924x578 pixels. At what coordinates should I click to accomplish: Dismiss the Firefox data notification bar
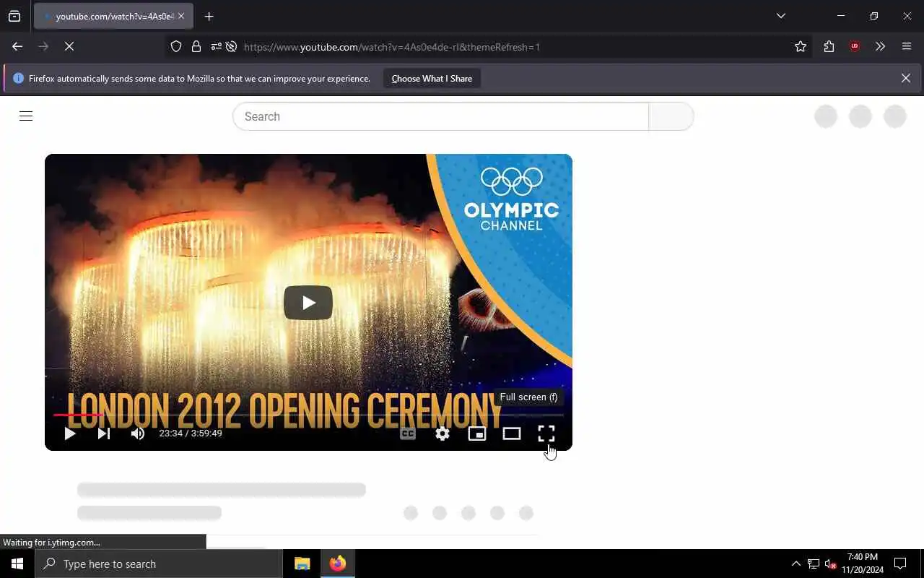(906, 78)
